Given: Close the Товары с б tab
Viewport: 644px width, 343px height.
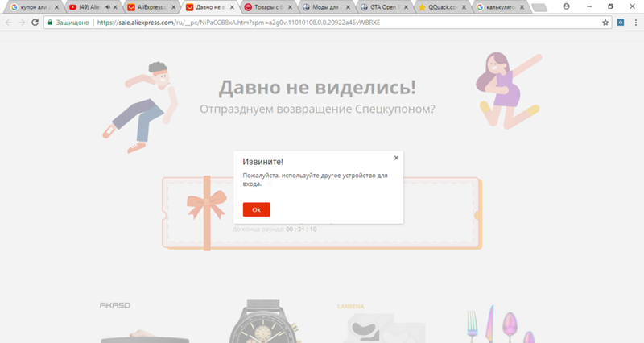Looking at the screenshot, I should (x=290, y=7).
